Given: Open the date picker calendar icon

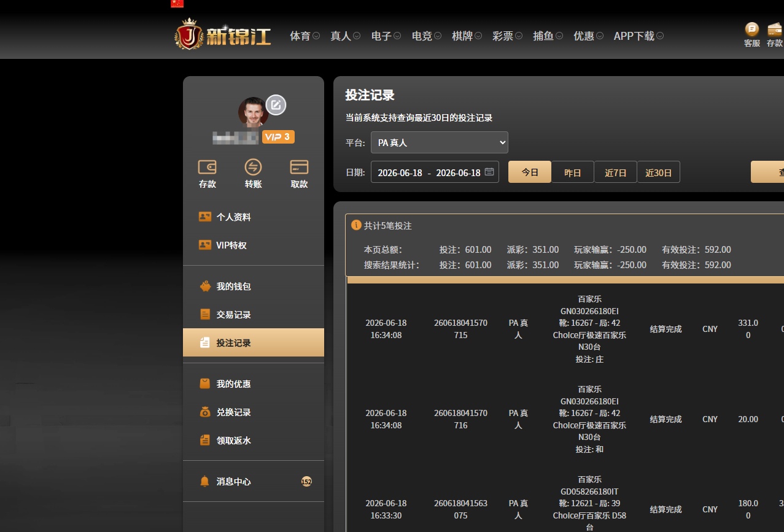Looking at the screenshot, I should (489, 172).
